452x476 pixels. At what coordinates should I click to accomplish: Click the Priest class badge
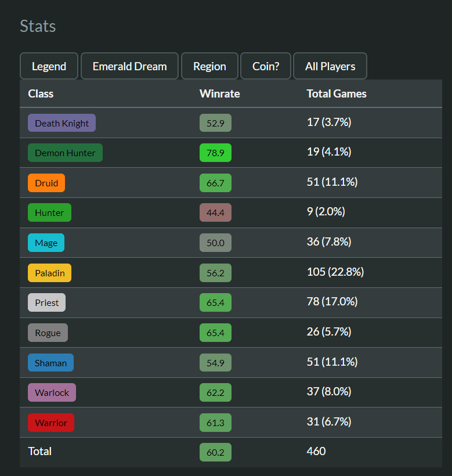click(47, 302)
